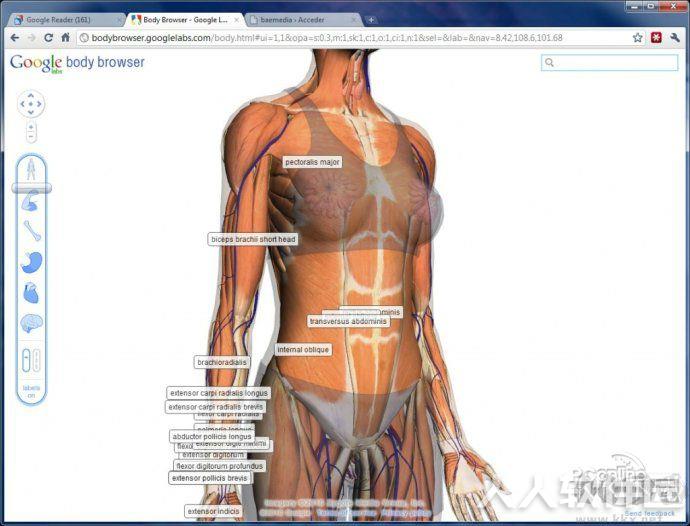Zoom in with the plus button
The width and height of the screenshot is (690, 526).
point(31,127)
